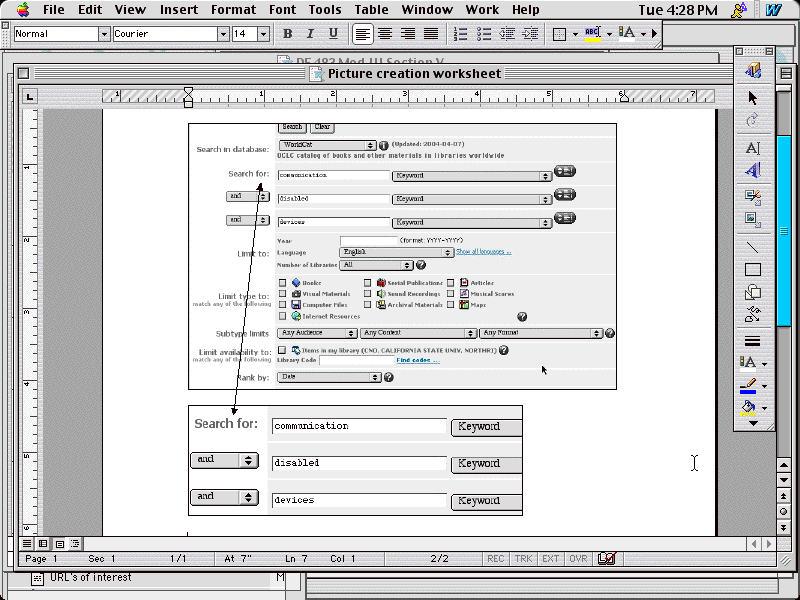The image size is (800, 600).
Task: Open the Line Color dropdown arrow
Action: 764,387
